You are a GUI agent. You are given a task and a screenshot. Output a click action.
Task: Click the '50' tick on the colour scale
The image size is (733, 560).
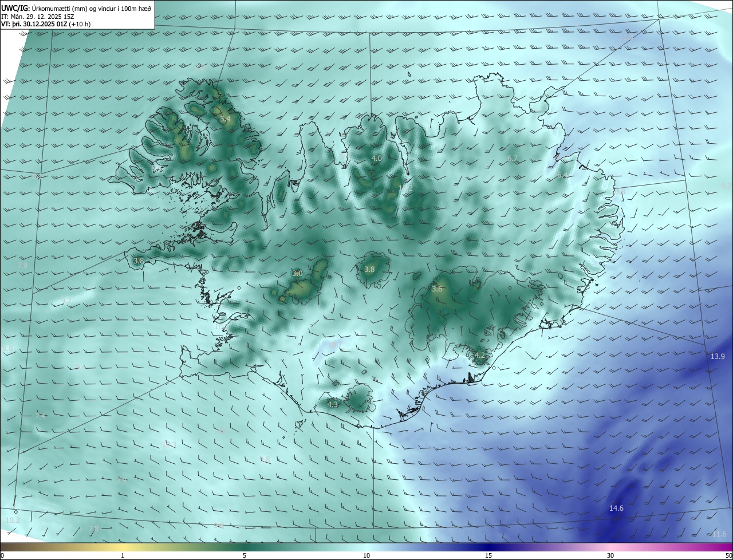tap(728, 555)
